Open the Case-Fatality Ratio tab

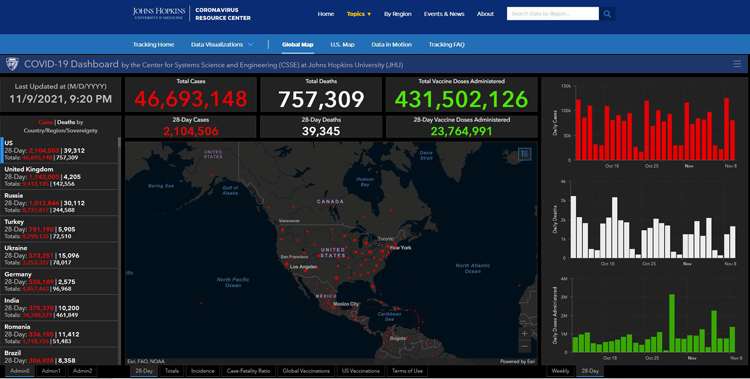248,371
